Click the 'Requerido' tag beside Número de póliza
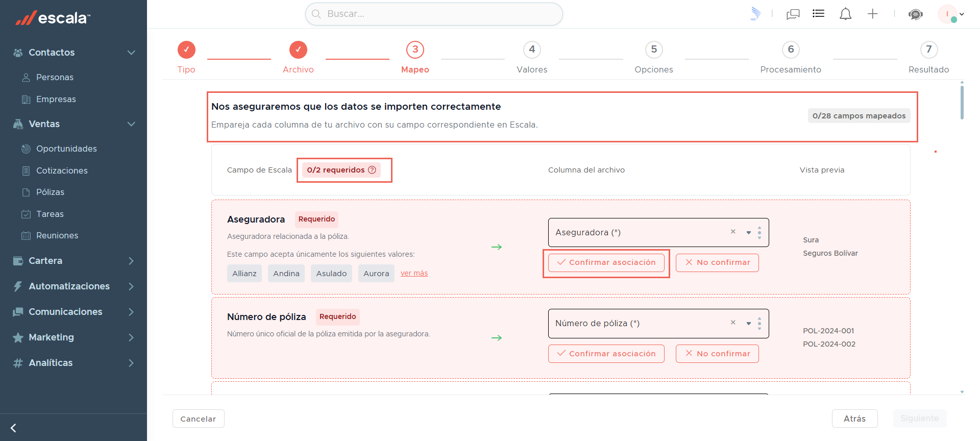 337,316
